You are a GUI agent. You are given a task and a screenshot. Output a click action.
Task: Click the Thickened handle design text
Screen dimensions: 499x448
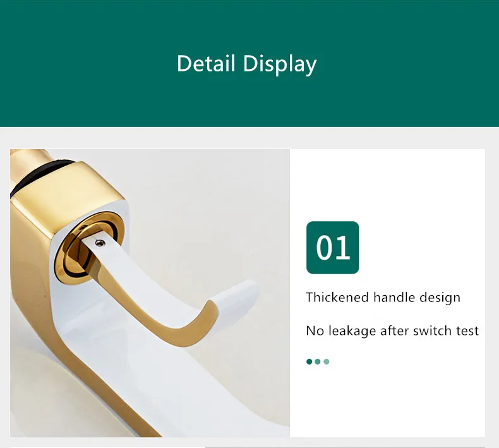point(383,298)
